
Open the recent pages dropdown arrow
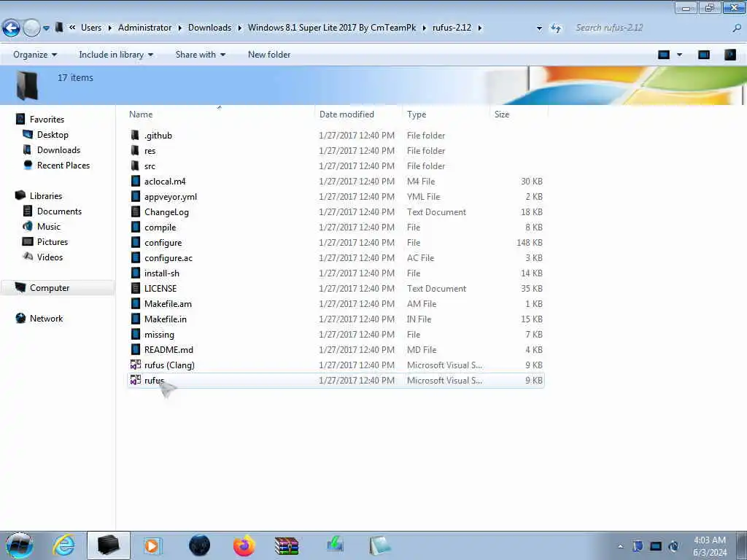[x=46, y=28]
